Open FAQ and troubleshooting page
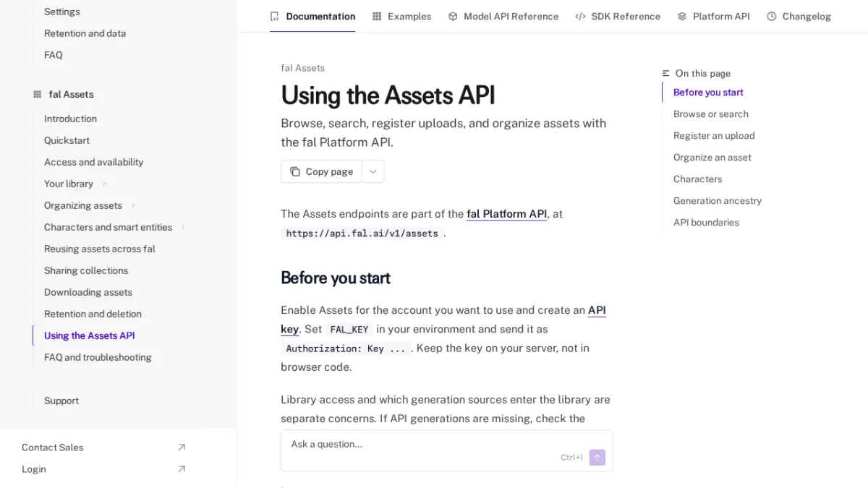Viewport: 868px width, 488px height. coord(98,357)
